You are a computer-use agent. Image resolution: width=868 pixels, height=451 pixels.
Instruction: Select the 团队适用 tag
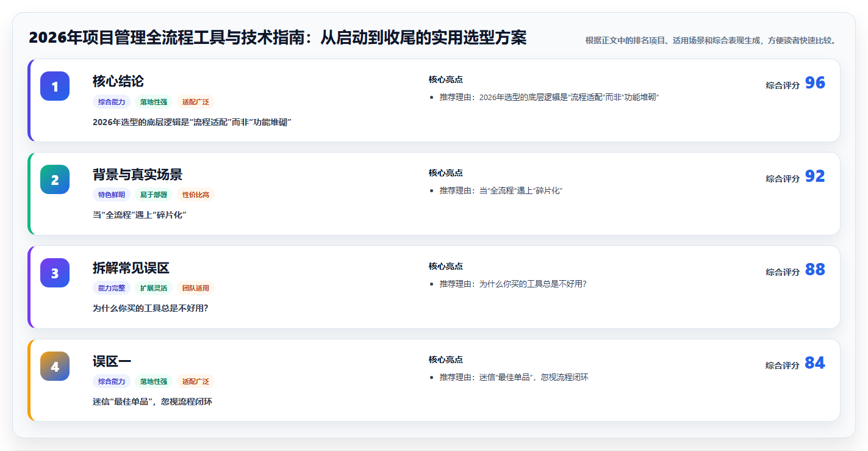point(196,288)
